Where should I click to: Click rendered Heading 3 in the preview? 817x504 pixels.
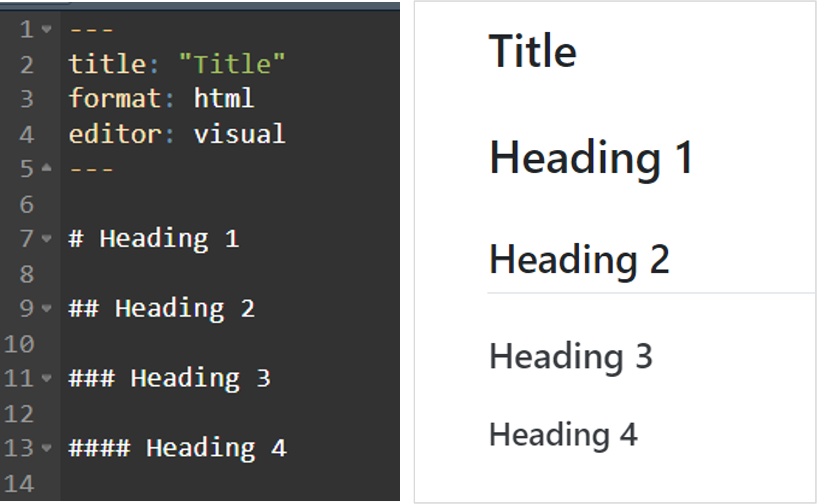pos(571,356)
